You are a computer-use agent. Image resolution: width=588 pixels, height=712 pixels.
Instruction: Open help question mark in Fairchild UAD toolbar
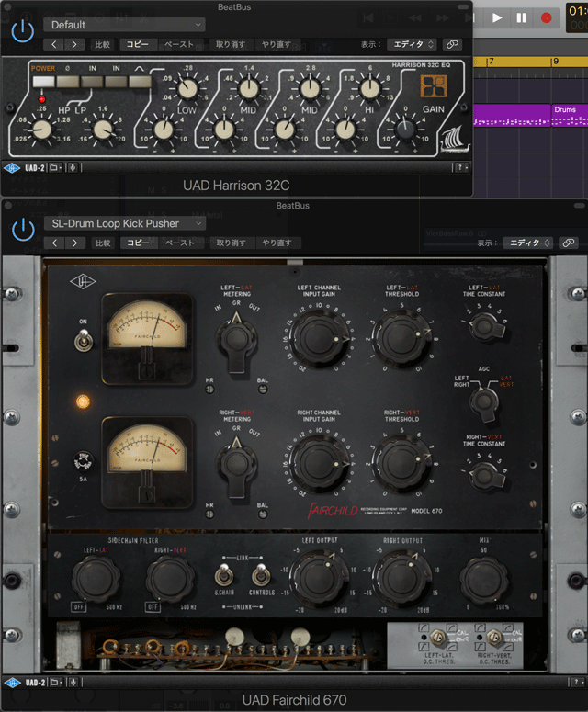(577, 682)
